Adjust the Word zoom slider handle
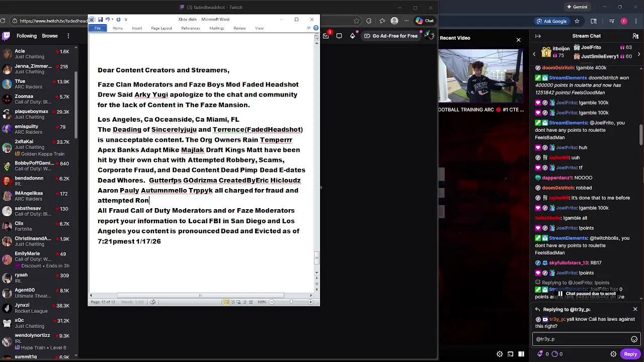644x362 pixels. [x=291, y=302]
